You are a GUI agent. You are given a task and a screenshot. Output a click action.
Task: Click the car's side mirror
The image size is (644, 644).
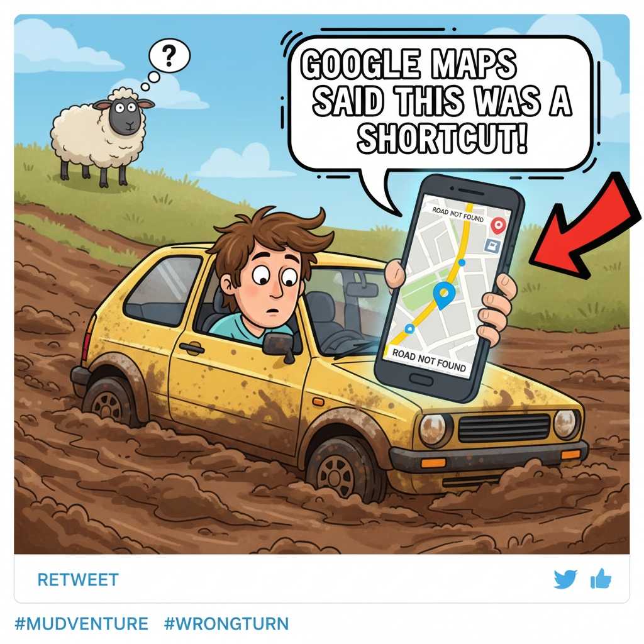click(279, 346)
